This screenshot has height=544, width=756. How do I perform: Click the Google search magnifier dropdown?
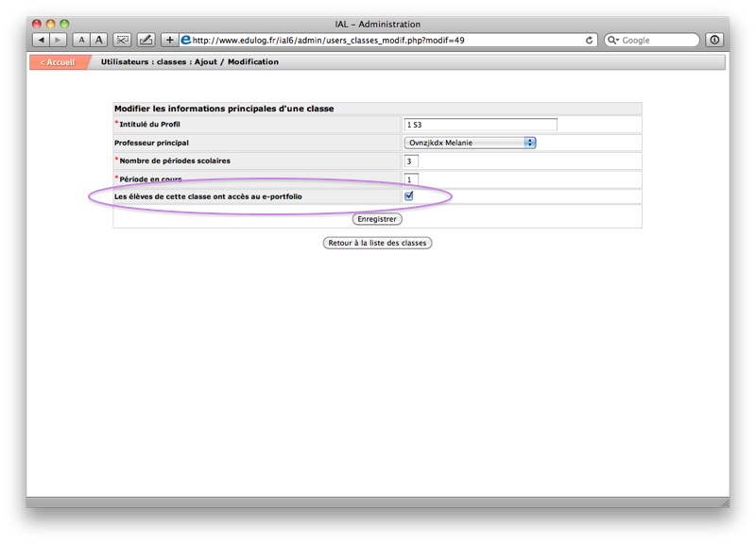[614, 41]
